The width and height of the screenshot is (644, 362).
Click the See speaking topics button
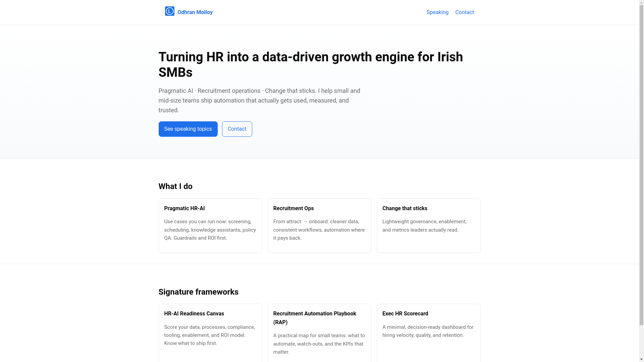click(188, 129)
